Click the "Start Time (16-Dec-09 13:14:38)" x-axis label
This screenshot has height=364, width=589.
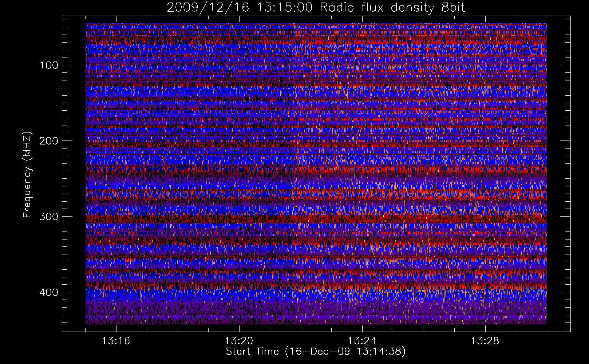316,352
